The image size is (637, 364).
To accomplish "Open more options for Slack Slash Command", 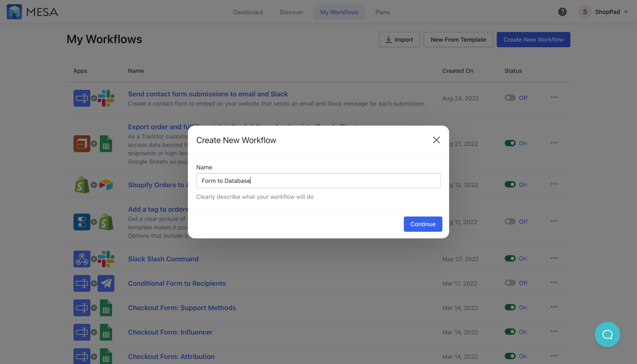I will [x=554, y=258].
